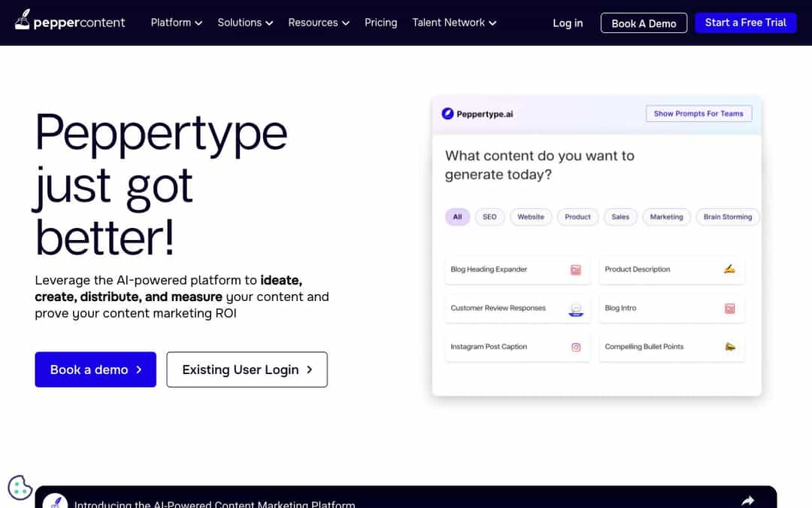This screenshot has width=812, height=508.
Task: Click the Blog Intro card icon
Action: (729, 308)
